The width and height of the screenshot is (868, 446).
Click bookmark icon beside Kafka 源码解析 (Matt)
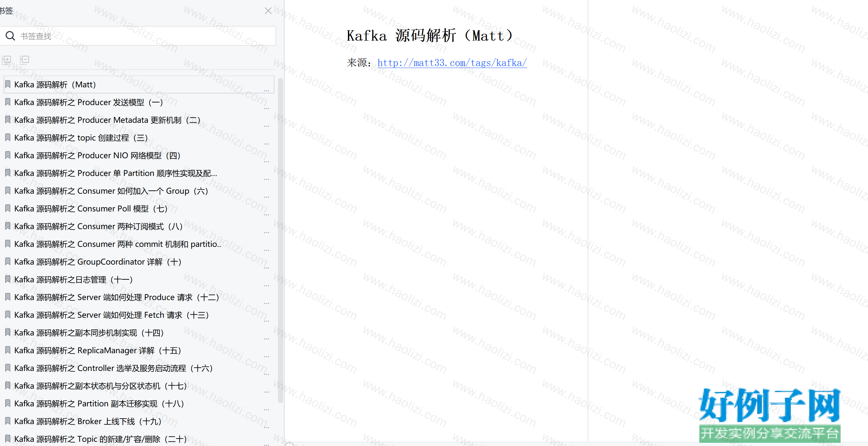pos(8,84)
